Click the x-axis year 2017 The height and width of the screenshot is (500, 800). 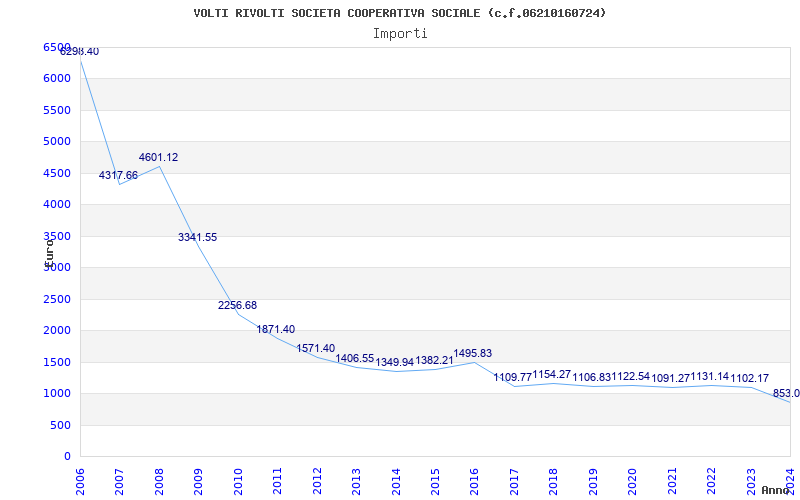click(514, 481)
